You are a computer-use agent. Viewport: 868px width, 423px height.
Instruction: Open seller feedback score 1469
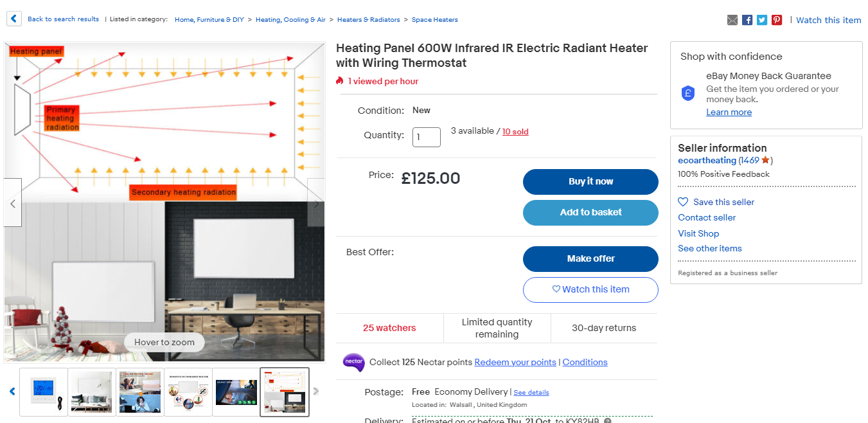pyautogui.click(x=749, y=160)
